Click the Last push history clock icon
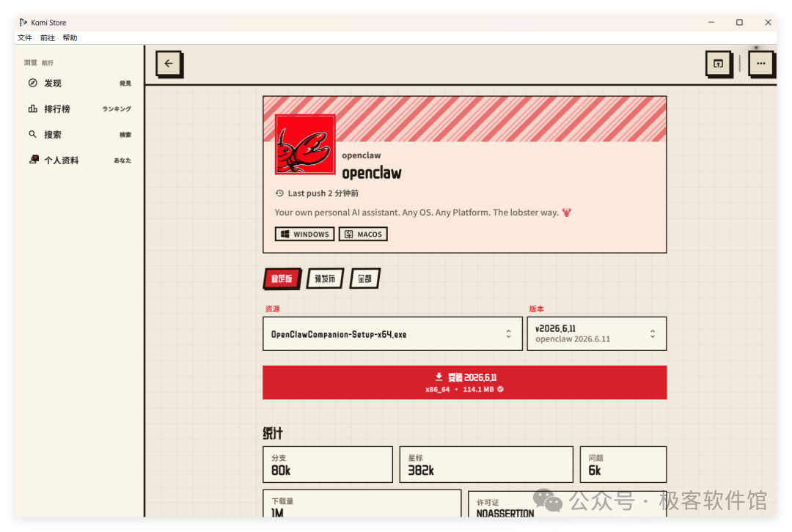The image size is (792, 532). tap(279, 193)
